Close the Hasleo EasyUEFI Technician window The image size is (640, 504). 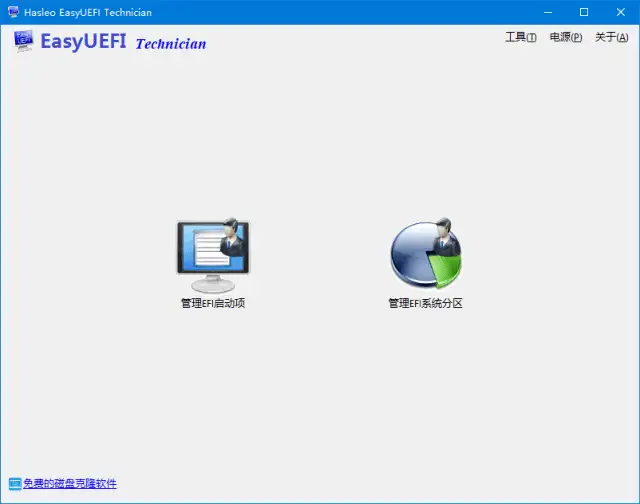click(x=619, y=12)
